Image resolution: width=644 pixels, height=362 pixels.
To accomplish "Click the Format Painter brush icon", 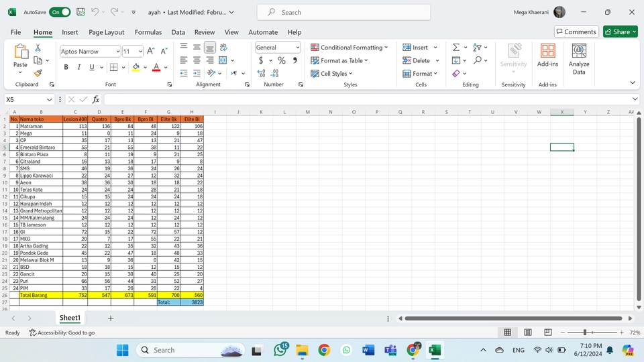I will (x=38, y=73).
